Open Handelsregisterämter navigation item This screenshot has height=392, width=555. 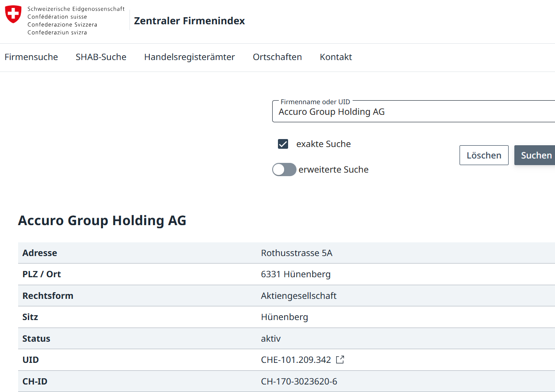pos(189,57)
